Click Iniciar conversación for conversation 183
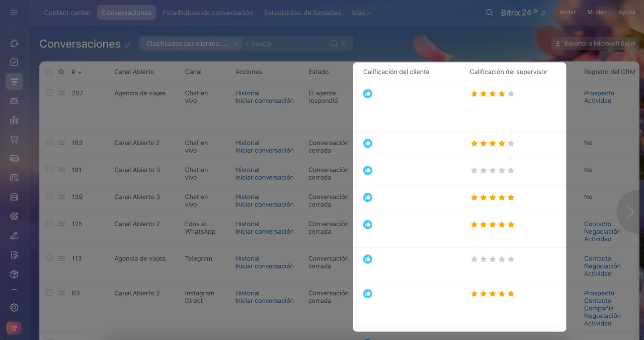This screenshot has height=340, width=644. [265, 151]
